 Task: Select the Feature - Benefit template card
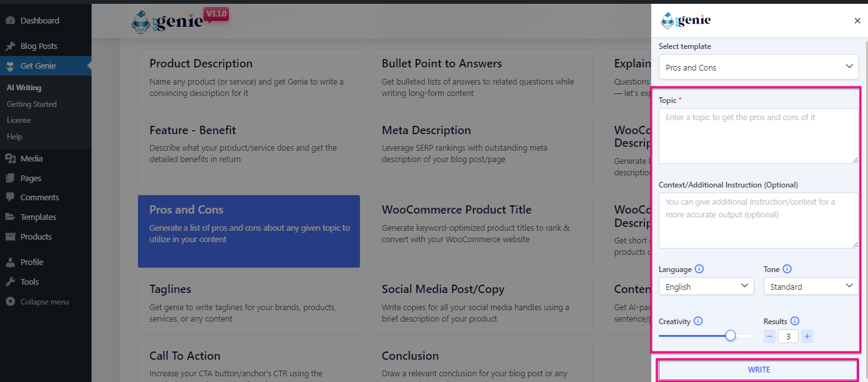point(249,152)
